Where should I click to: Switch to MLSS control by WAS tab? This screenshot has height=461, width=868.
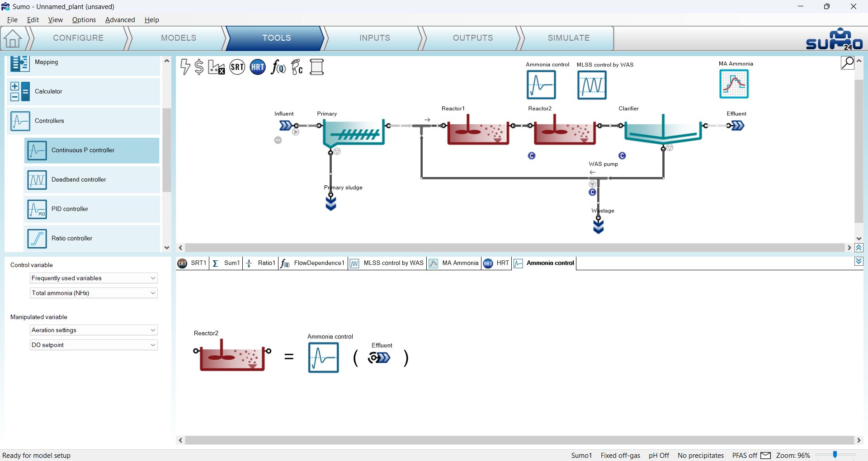pos(387,263)
